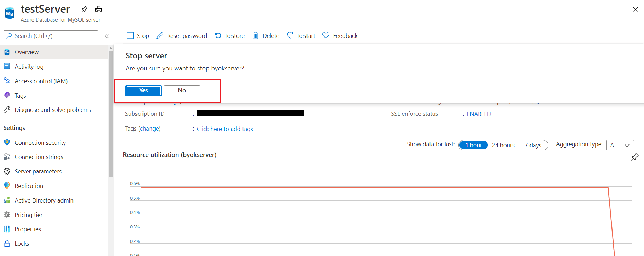The height and width of the screenshot is (256, 644).
Task: Click the purple Tags icon
Action: pyautogui.click(x=7, y=95)
